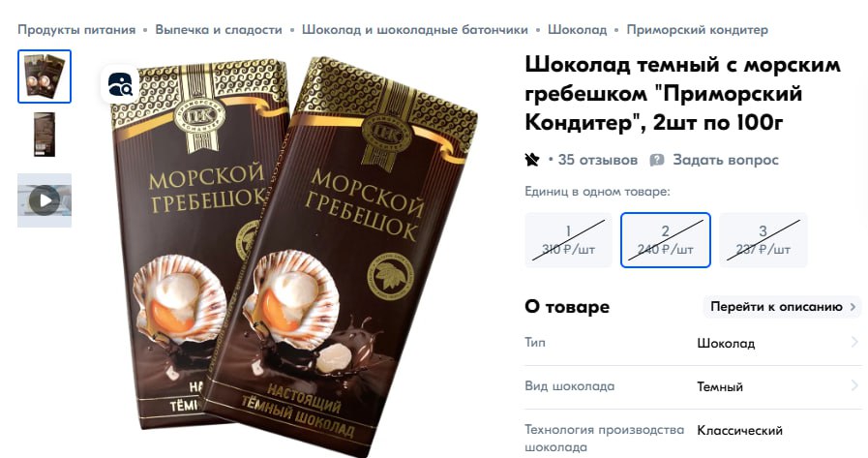The width and height of the screenshot is (868, 458).
Task: Expand the Вид шоколада Темный row chevron
Action: point(854,385)
